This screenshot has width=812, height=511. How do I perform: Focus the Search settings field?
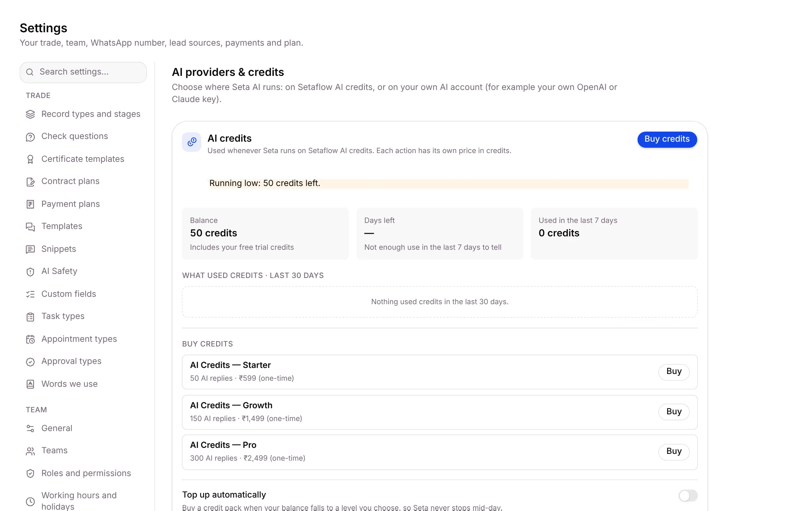(83, 72)
